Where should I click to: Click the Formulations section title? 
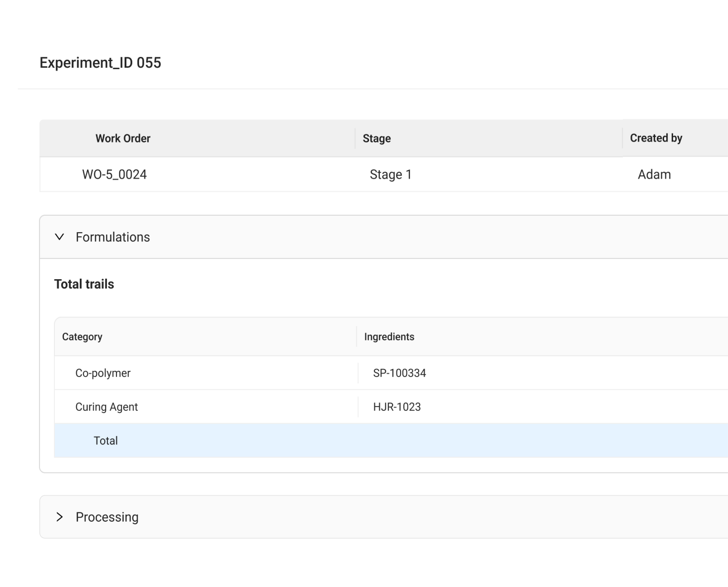point(113,237)
